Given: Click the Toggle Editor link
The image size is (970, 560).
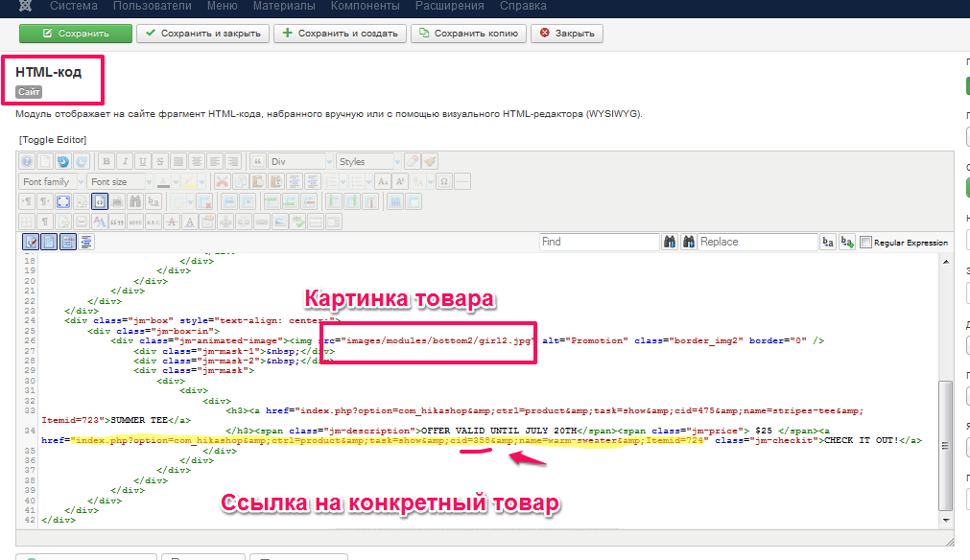Looking at the screenshot, I should 53,140.
